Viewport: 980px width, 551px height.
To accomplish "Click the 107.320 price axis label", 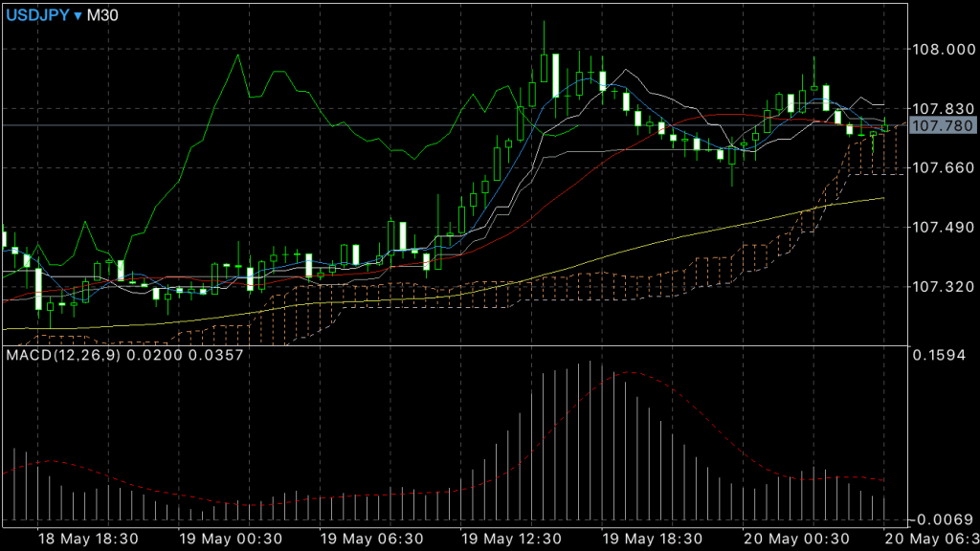I will click(x=944, y=287).
